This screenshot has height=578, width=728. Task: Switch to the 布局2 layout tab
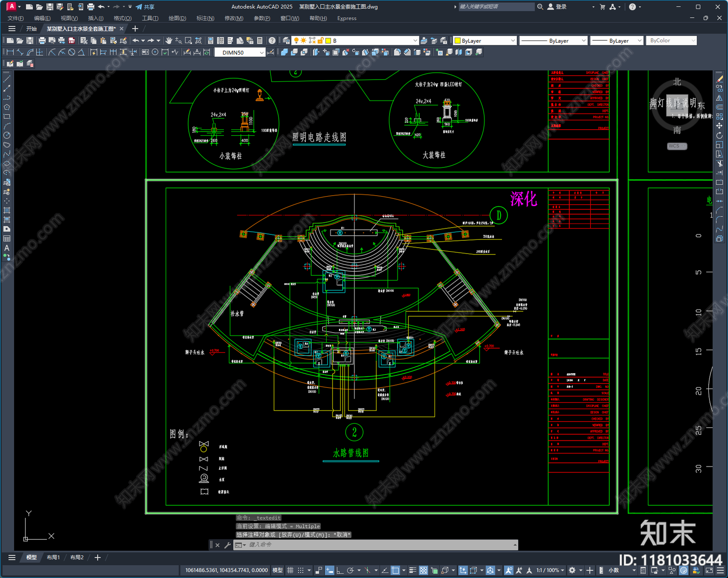point(77,558)
